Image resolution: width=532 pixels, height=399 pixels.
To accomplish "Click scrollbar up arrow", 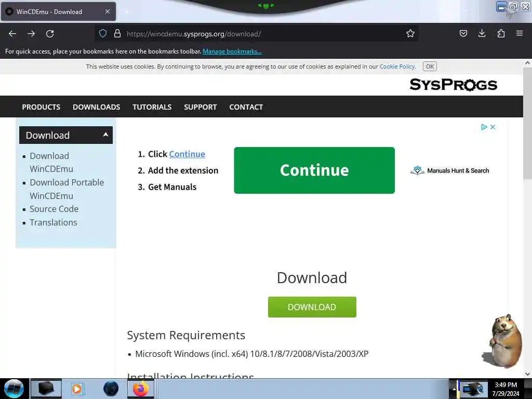I will (527, 63).
